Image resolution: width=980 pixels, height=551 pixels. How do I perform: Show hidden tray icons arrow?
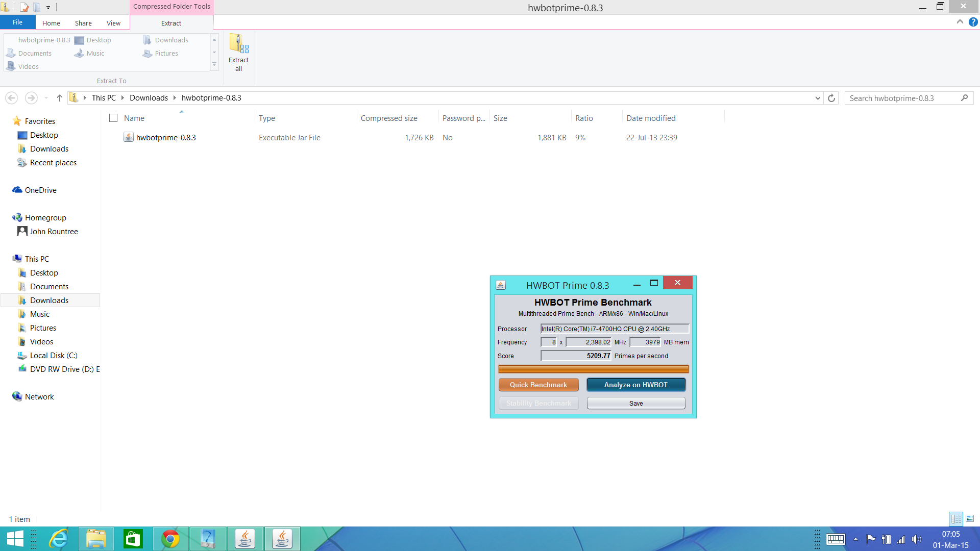[855, 539]
